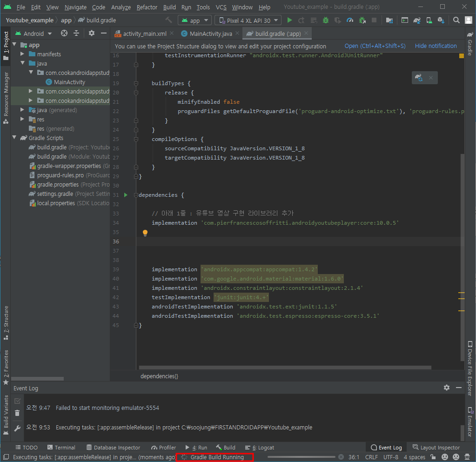The height and width of the screenshot is (462, 476).
Task: Open the Build menu
Action: point(169,7)
